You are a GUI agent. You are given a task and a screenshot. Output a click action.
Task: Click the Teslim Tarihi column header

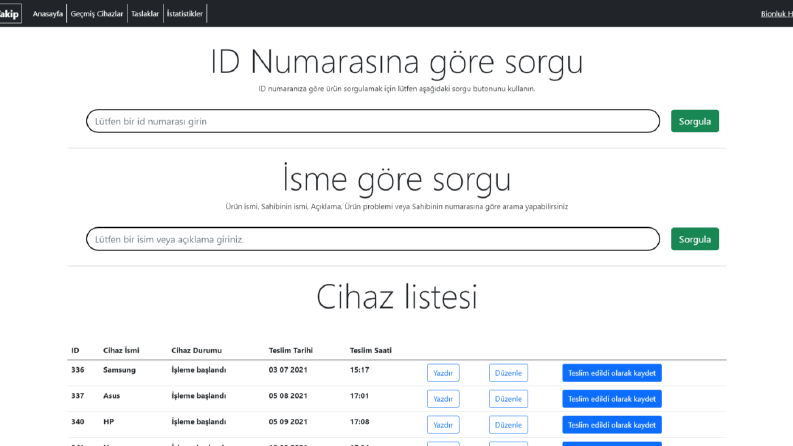click(290, 350)
